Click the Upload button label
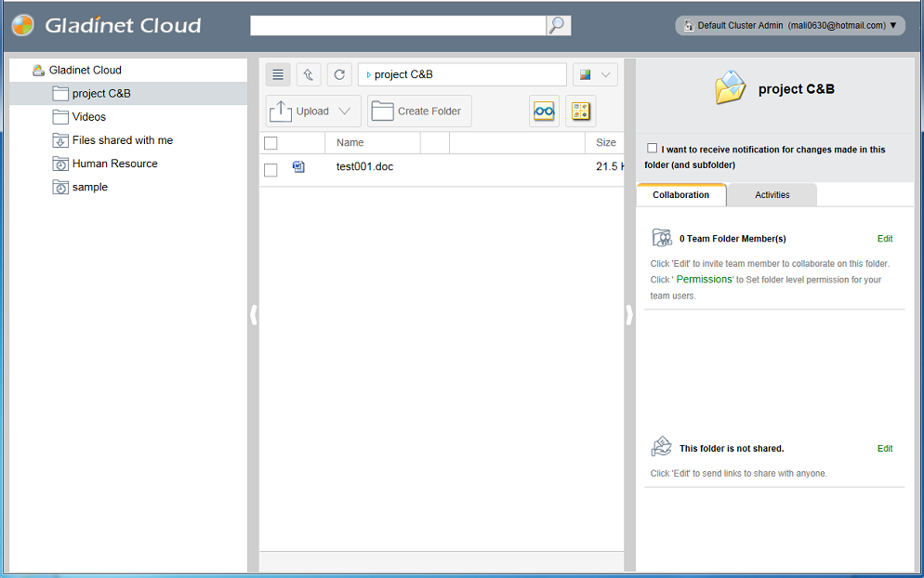924x578 pixels. coord(312,112)
